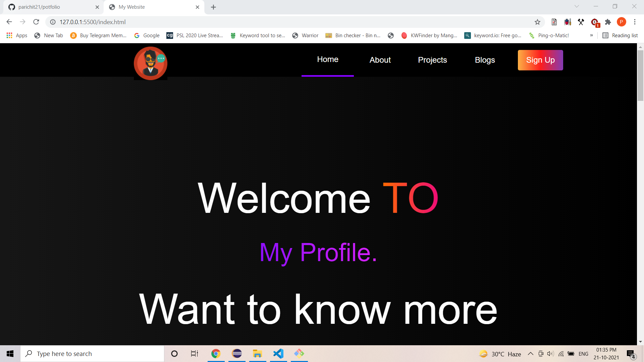Launch Eclipse from the taskbar
The height and width of the screenshot is (362, 644).
point(237,353)
